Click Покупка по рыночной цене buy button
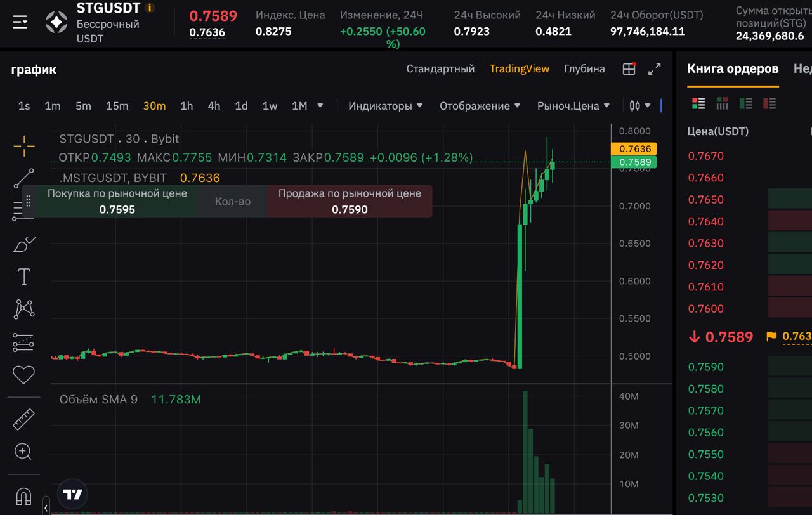Screen dimensions: 812x515 pyautogui.click(x=117, y=201)
